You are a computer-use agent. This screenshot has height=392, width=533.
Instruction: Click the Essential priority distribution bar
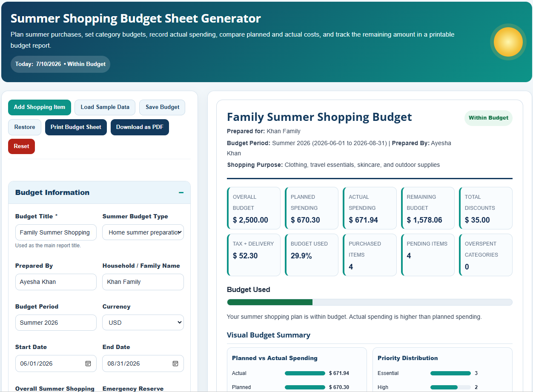[450, 373]
